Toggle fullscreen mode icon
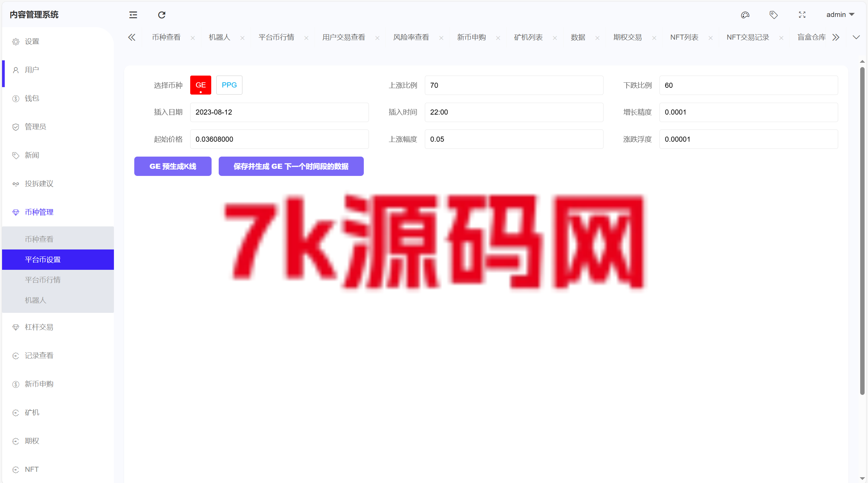Viewport: 868px width, 483px height. point(802,15)
